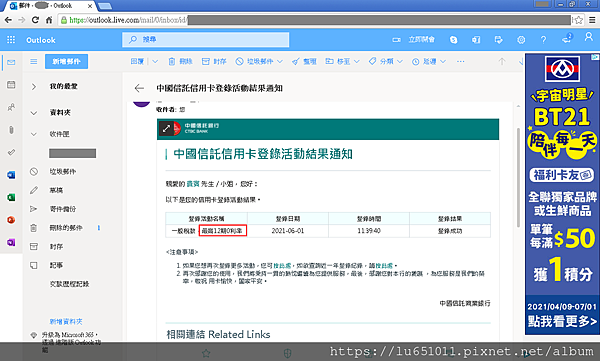Click the search box in header

pyautogui.click(x=205, y=39)
